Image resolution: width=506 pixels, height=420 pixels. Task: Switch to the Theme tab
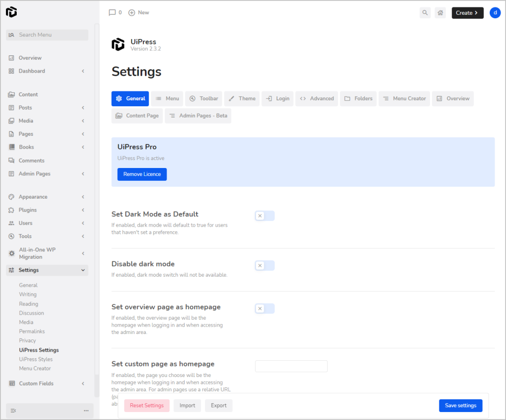tap(242, 99)
